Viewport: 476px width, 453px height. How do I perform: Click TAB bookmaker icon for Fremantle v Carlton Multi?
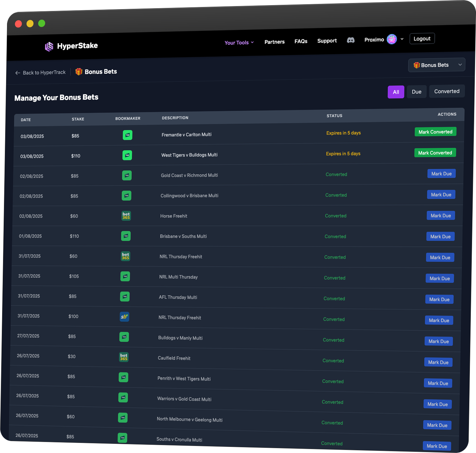coord(128,135)
